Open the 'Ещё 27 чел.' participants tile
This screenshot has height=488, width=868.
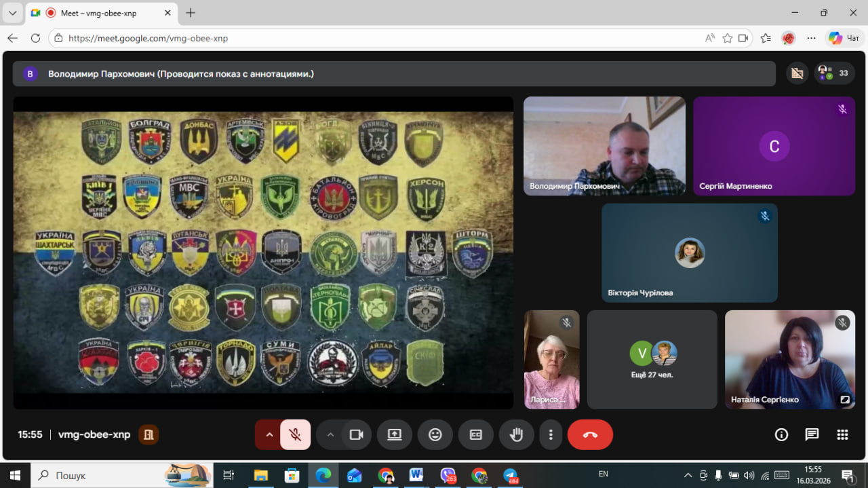tap(652, 360)
